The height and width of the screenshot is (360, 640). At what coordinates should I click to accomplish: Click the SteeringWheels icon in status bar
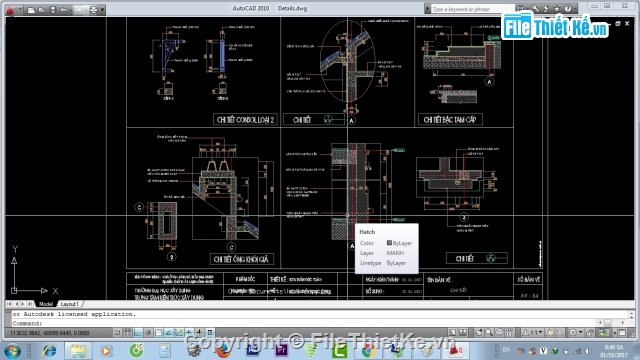point(499,333)
